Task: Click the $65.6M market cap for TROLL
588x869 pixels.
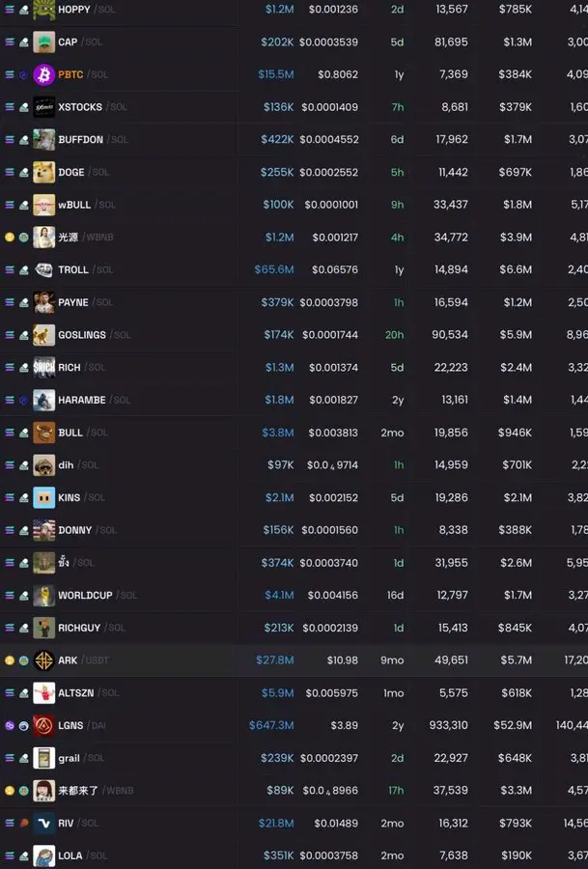Action: pyautogui.click(x=274, y=270)
